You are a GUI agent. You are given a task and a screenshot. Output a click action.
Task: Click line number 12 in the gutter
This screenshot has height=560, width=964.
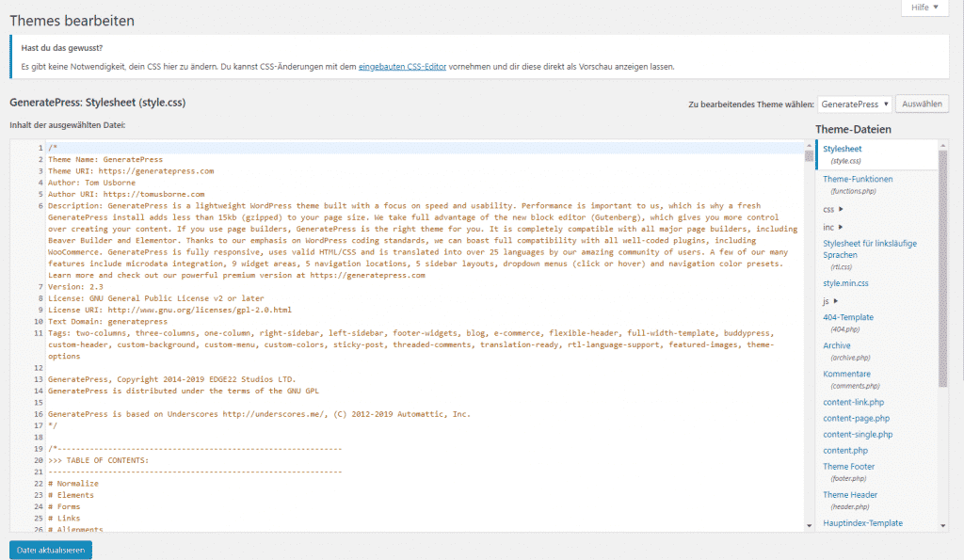39,368
